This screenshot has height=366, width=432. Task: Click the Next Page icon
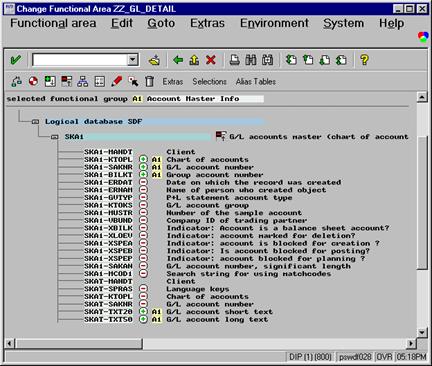tap(325, 60)
